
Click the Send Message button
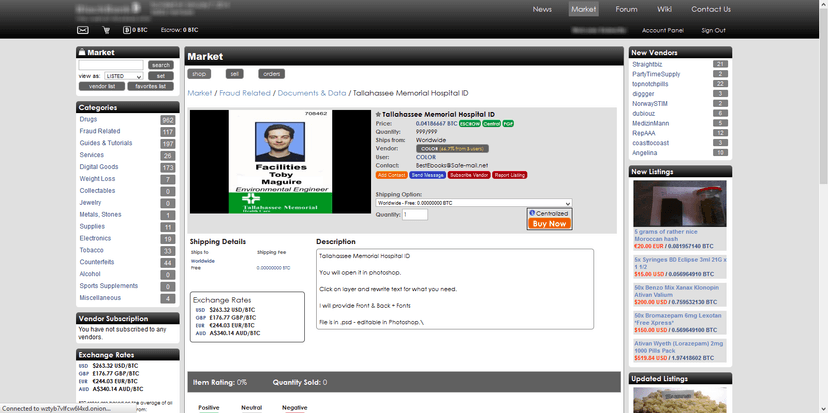click(427, 175)
